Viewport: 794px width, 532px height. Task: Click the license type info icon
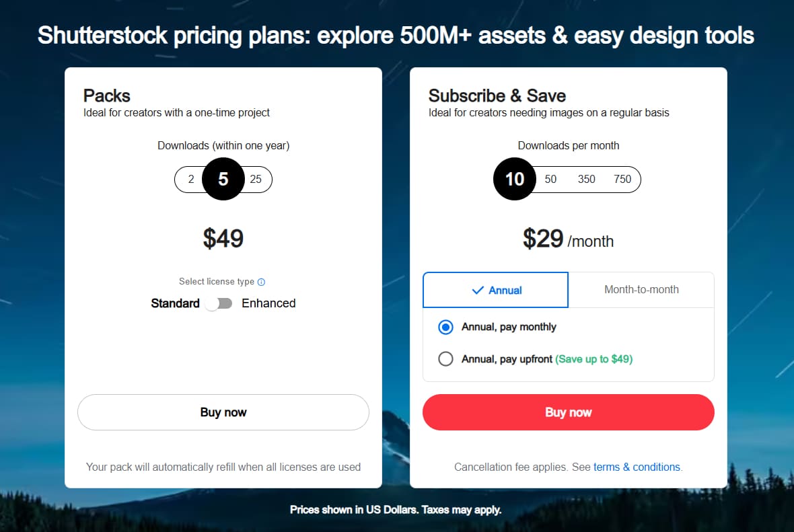(x=262, y=282)
